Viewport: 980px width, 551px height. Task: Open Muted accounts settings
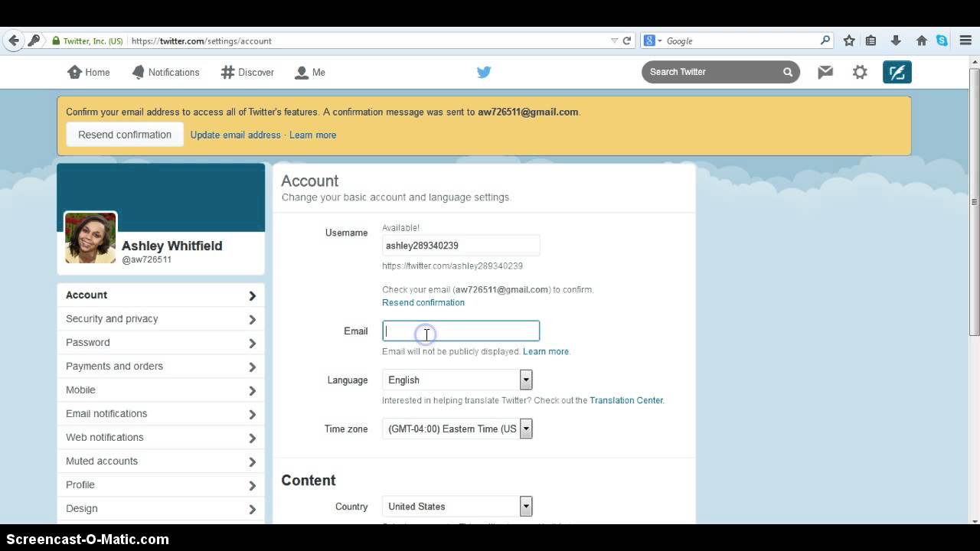161,461
